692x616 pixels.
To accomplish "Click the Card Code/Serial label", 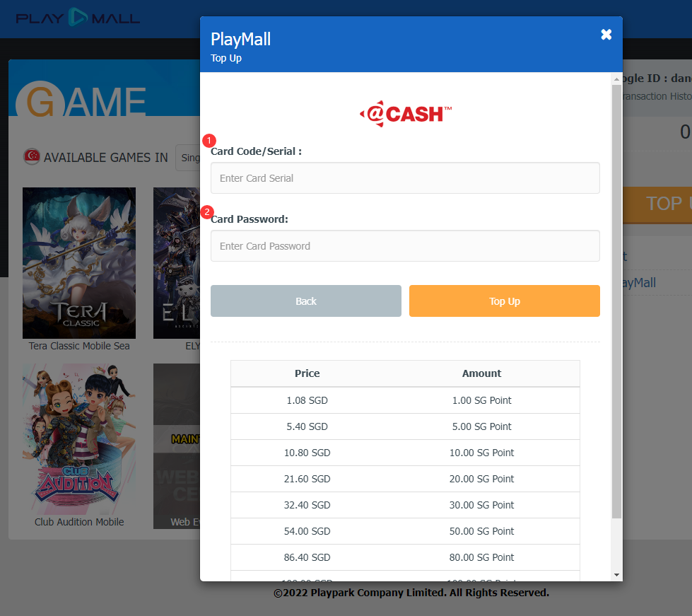I will pyautogui.click(x=256, y=151).
